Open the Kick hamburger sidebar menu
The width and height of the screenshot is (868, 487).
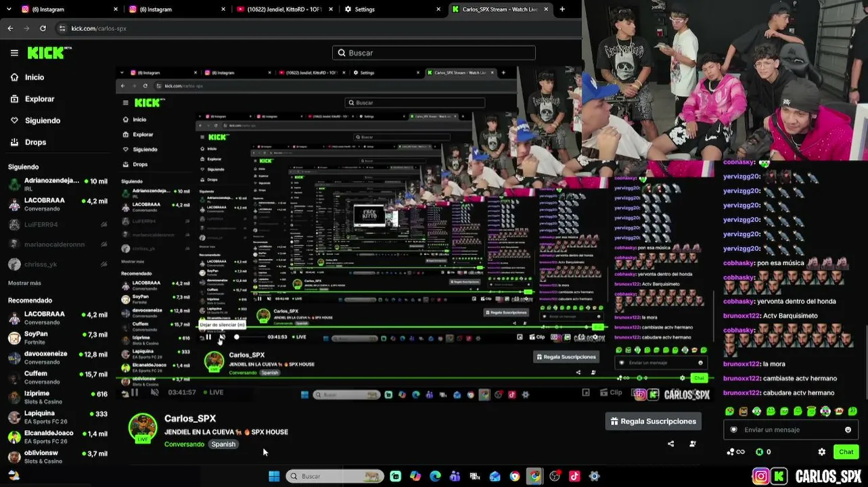pyautogui.click(x=14, y=53)
